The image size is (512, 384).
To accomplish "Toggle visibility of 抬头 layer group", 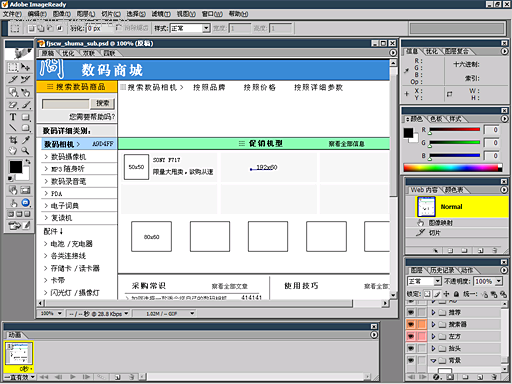I will click(411, 348).
